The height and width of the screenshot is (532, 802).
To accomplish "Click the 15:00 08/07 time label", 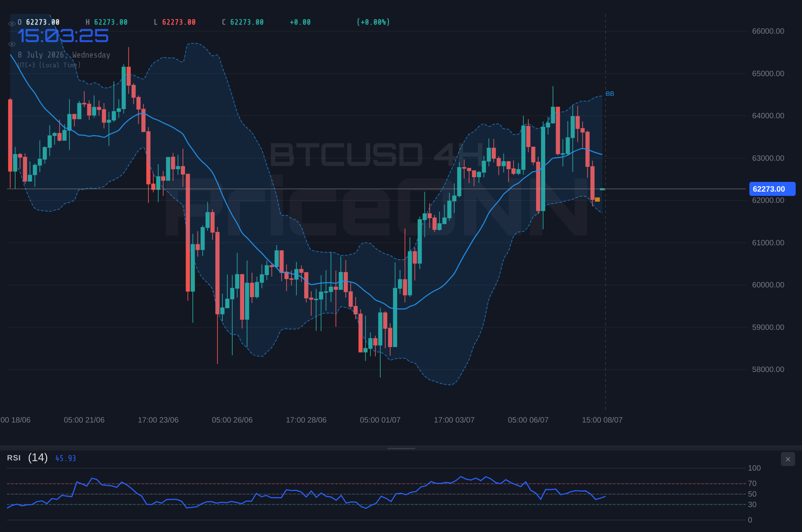I will pos(602,420).
